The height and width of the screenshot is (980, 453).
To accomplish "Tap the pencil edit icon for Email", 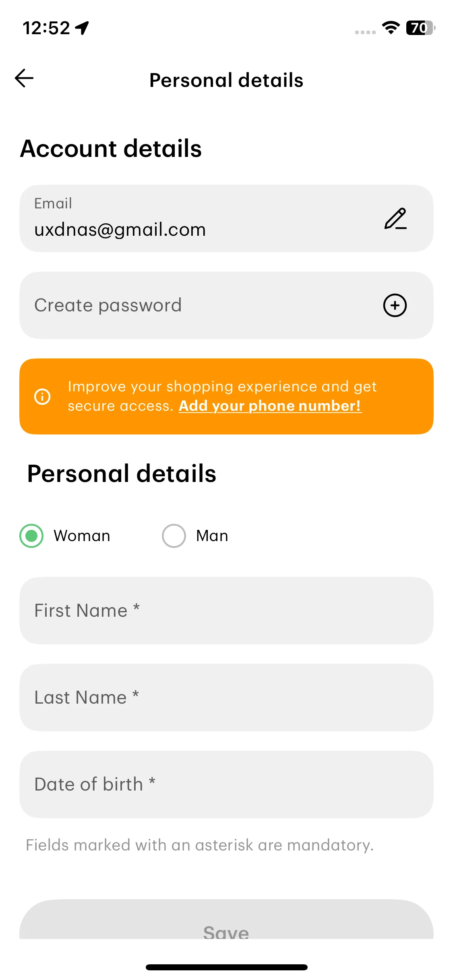I will pos(395,218).
